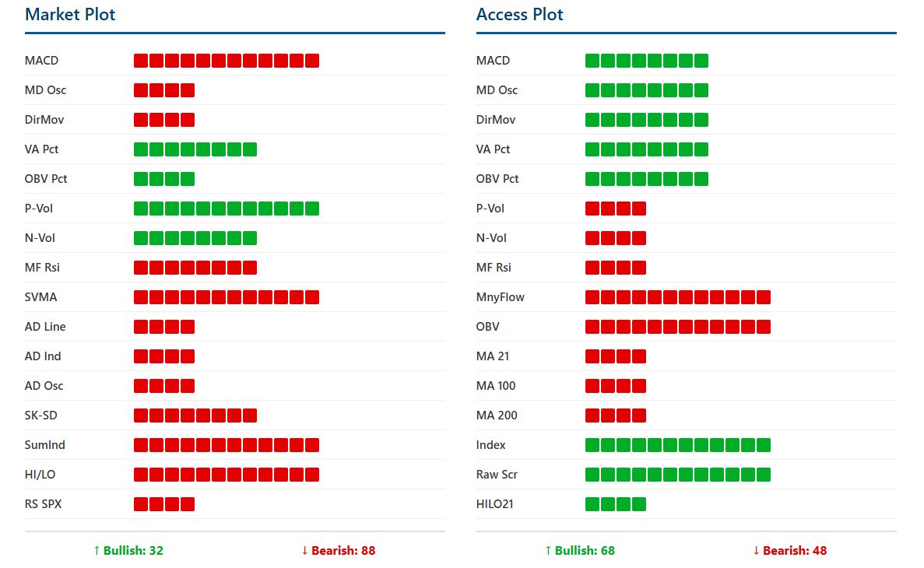This screenshot has width=924, height=568.
Task: Select the Index label in Access Plot
Action: [x=491, y=445]
